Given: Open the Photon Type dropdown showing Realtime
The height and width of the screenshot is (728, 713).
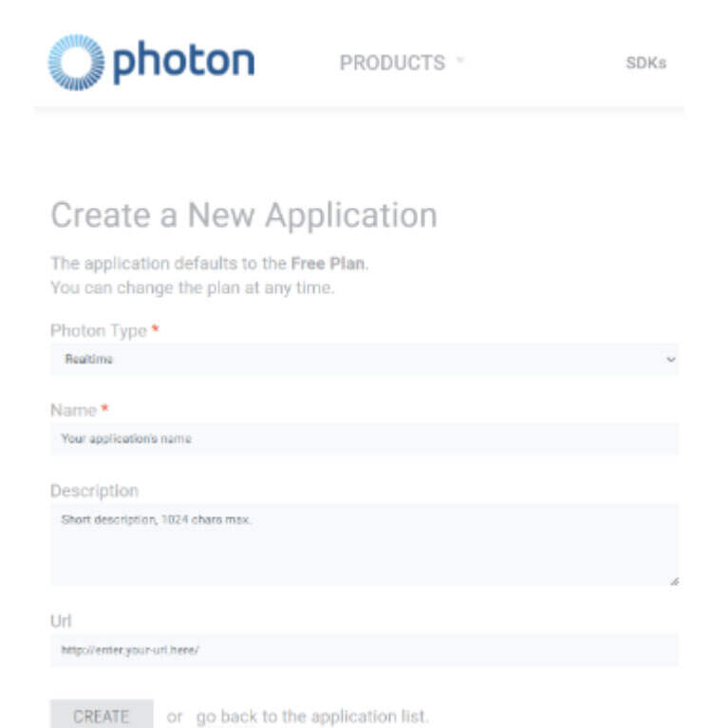Looking at the screenshot, I should [x=364, y=360].
